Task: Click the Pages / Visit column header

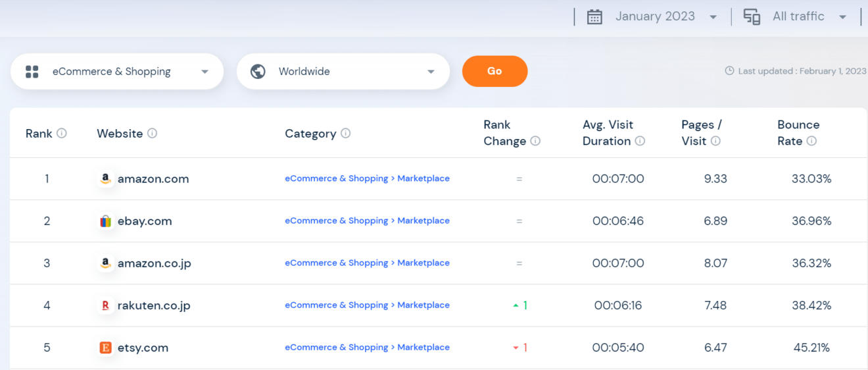Action: [x=702, y=132]
